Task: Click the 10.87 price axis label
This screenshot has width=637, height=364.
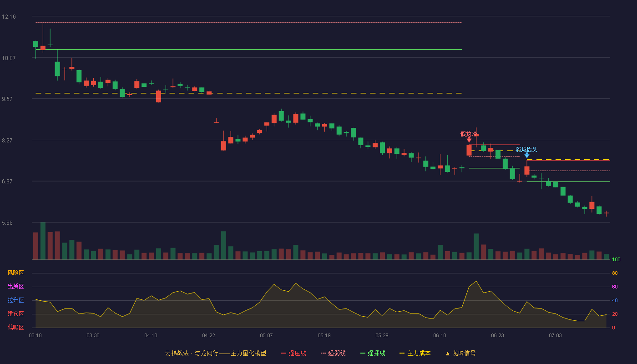Action: (9, 58)
